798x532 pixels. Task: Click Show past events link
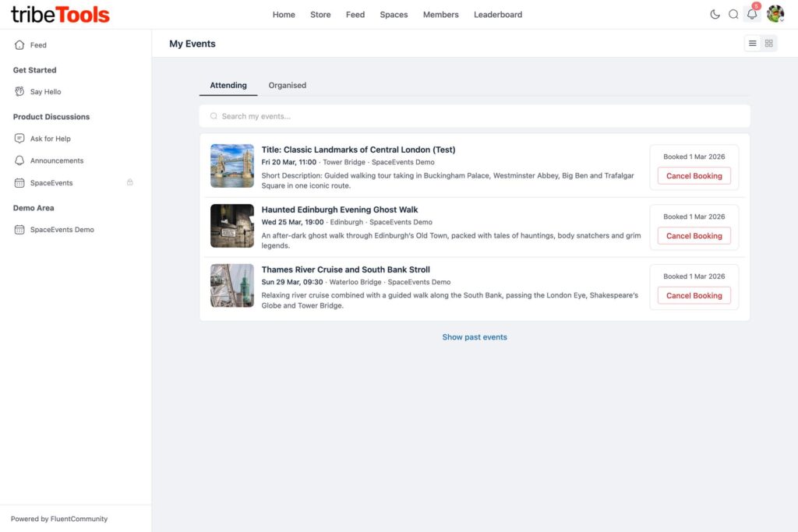tap(475, 337)
